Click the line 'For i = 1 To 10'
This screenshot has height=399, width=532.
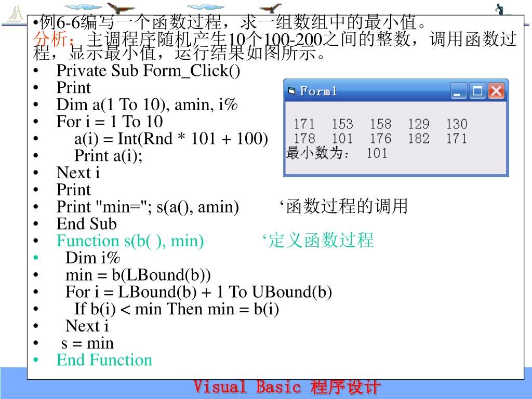(x=110, y=122)
